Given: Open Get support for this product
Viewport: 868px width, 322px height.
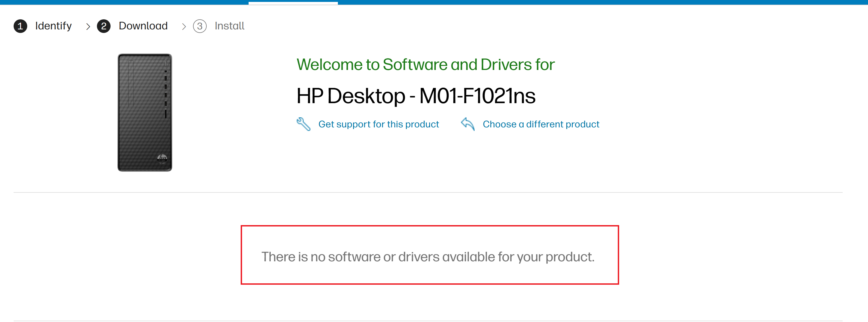Looking at the screenshot, I should pyautogui.click(x=378, y=124).
